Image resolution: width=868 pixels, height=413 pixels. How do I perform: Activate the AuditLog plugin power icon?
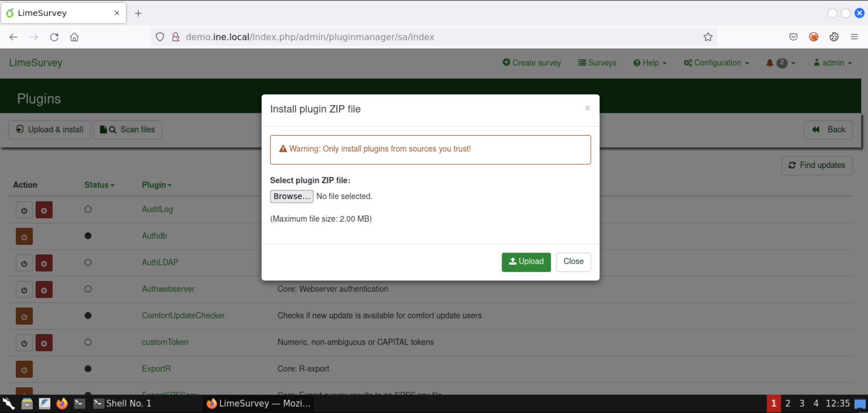[24, 209]
